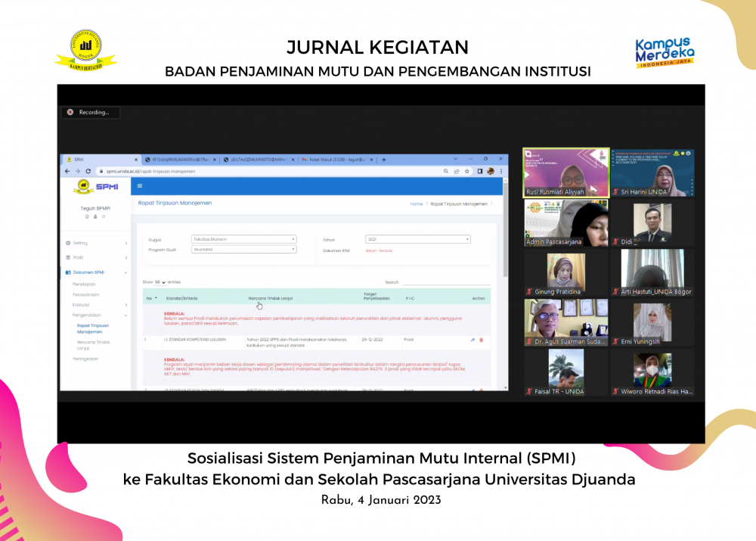Click the edit pencil for row 1
The image size is (756, 541).
pyautogui.click(x=473, y=340)
